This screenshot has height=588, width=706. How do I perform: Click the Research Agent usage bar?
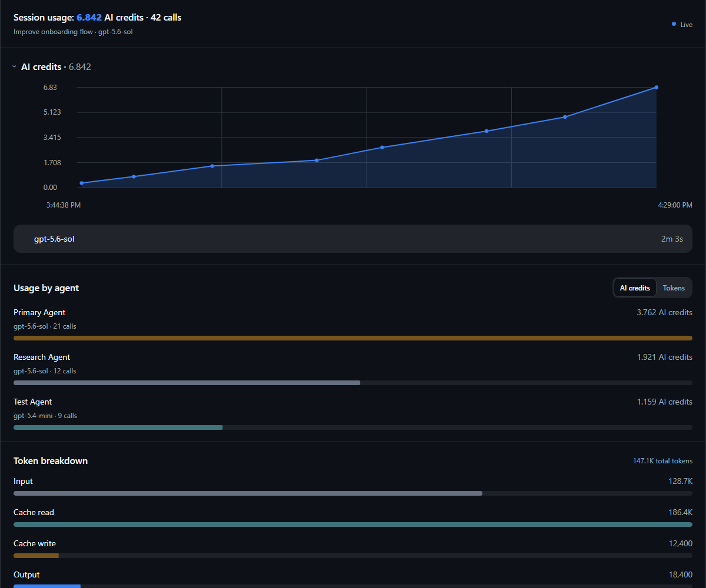click(353, 383)
